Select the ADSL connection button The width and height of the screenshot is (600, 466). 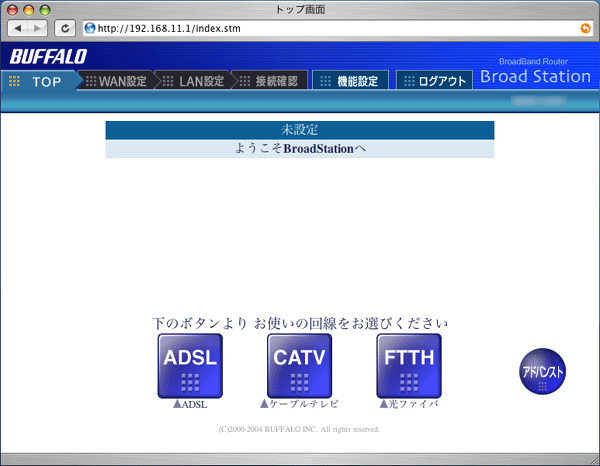190,366
